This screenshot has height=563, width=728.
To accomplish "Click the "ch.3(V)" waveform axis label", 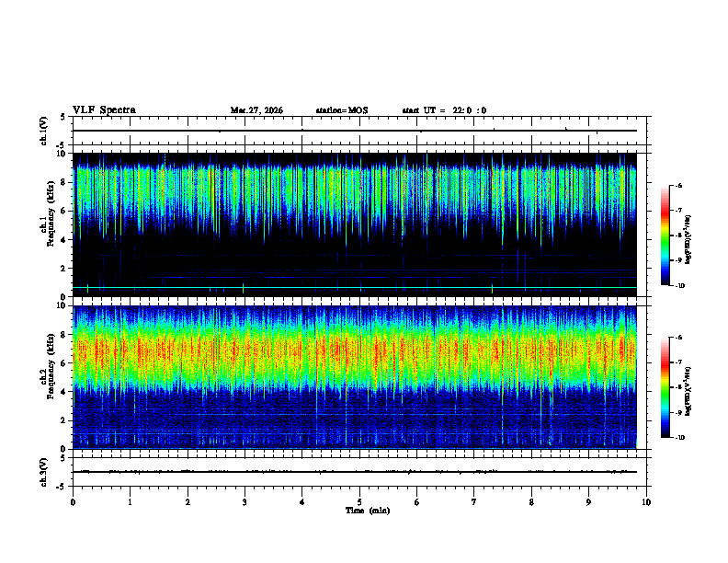I will pos(44,472).
